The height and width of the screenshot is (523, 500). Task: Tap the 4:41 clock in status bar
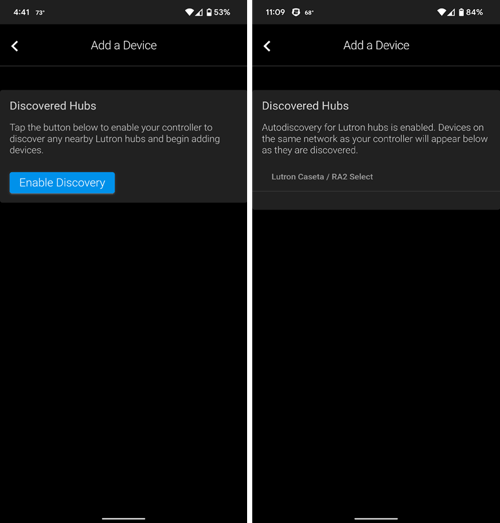(21, 12)
